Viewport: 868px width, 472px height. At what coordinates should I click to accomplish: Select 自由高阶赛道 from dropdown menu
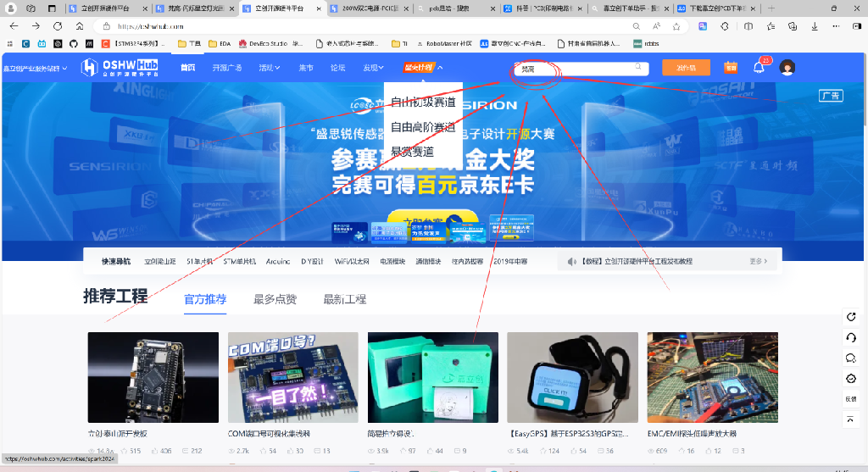pos(423,127)
